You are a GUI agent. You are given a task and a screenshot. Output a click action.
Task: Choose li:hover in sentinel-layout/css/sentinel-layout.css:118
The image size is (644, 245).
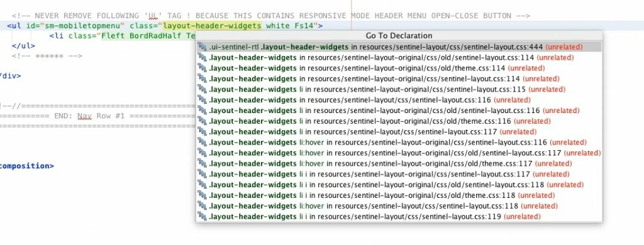coord(399,205)
